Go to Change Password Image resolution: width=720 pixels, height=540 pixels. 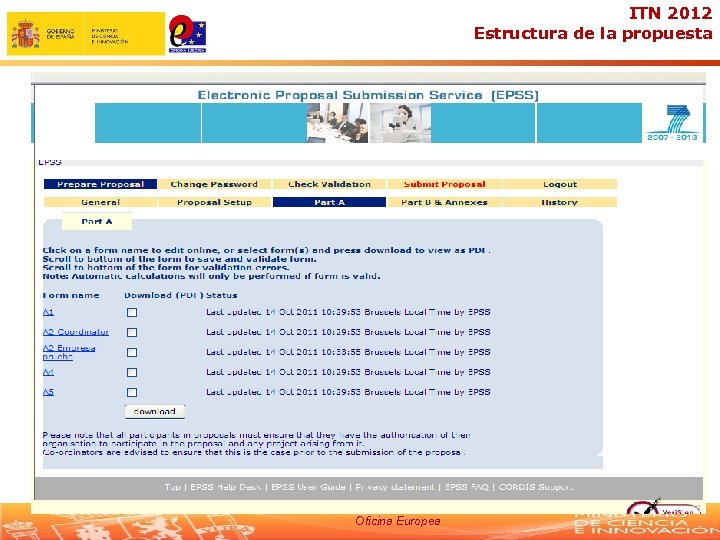click(214, 184)
